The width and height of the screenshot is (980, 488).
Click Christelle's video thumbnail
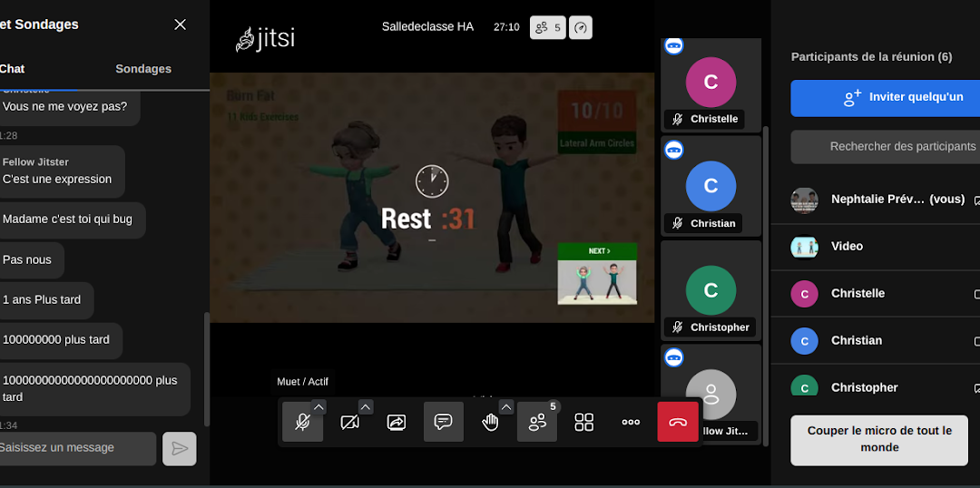click(710, 84)
